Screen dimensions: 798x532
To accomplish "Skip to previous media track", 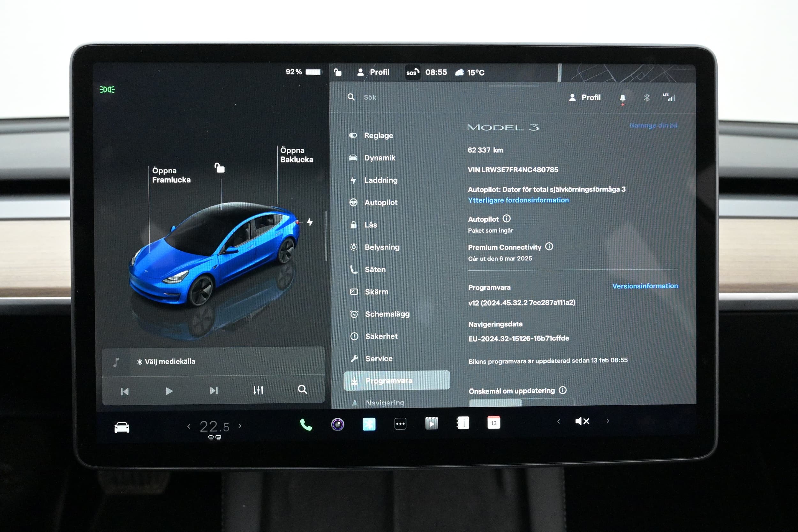I will [x=124, y=392].
